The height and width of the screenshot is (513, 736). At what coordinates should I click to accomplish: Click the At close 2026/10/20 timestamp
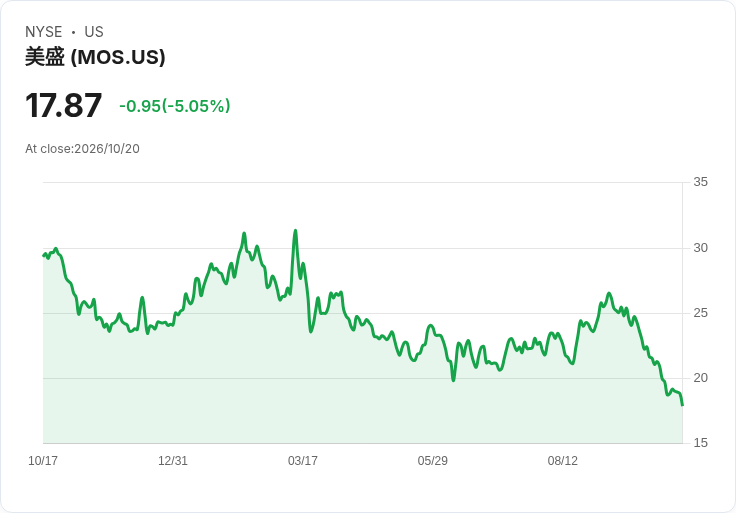tap(82, 149)
